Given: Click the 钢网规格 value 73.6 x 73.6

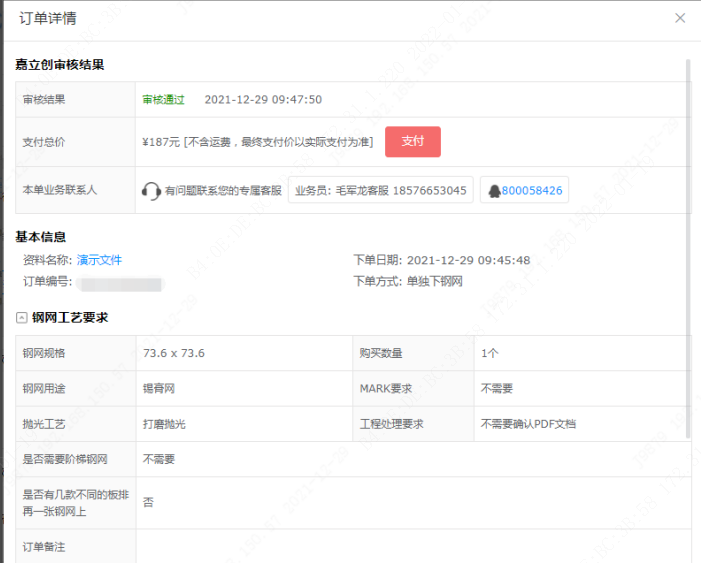Looking at the screenshot, I should 174,353.
